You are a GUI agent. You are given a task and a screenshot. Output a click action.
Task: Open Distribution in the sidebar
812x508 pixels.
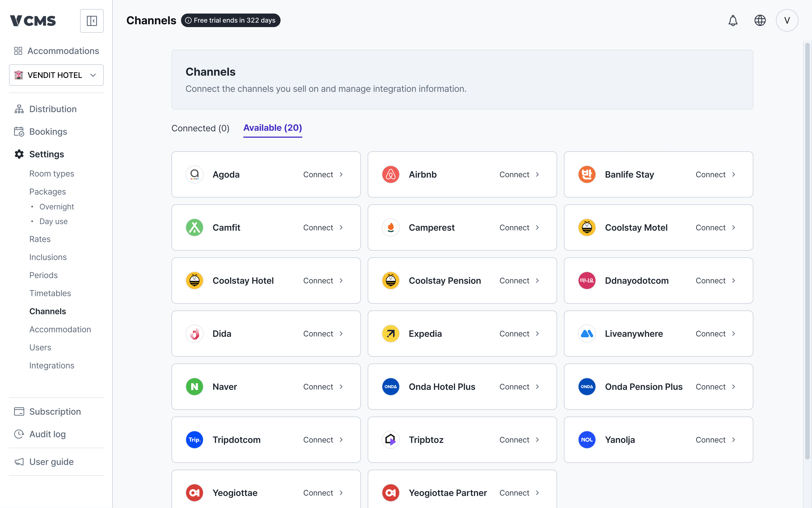tap(53, 109)
